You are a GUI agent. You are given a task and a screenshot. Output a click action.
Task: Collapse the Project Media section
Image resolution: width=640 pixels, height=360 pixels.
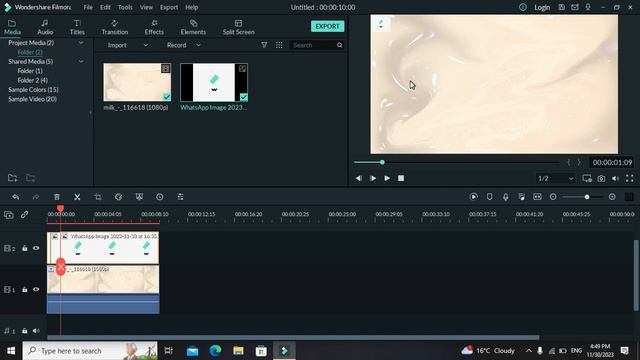[x=81, y=42]
